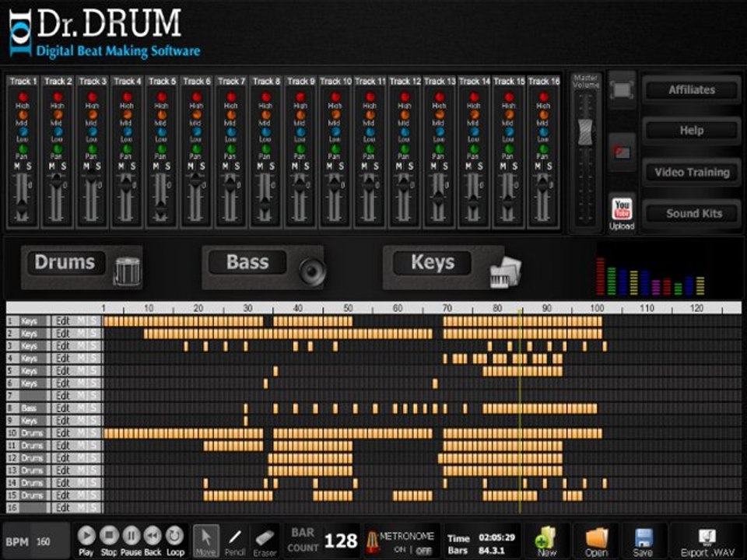Click bar 50 on timeline ruler
Screen dimensions: 747x560
(349, 308)
